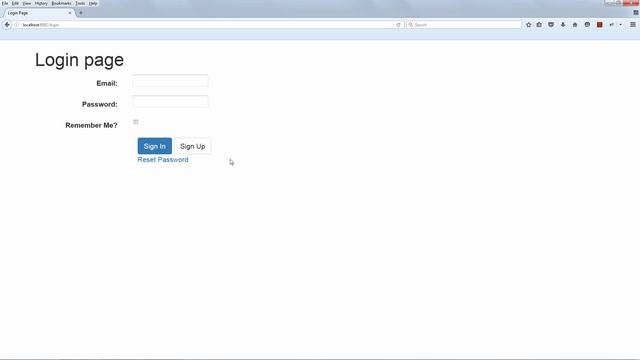640x360 pixels.
Task: Open the View menu
Action: point(27,3)
